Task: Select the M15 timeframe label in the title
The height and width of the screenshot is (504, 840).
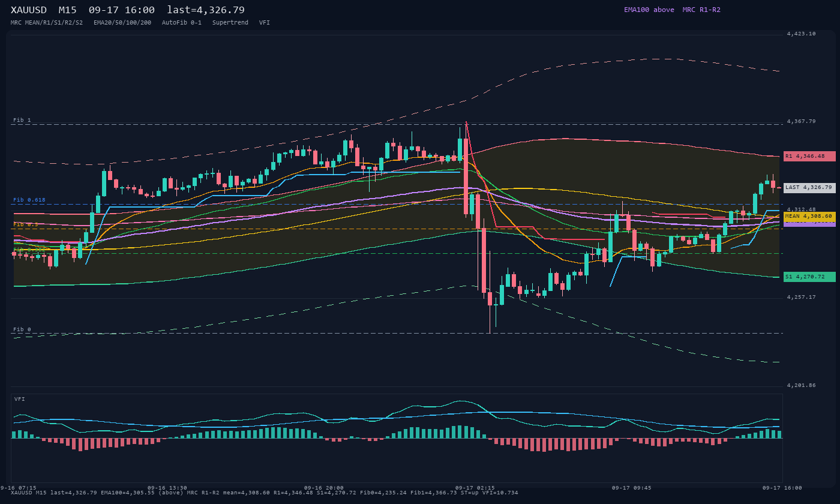Action: (67, 10)
